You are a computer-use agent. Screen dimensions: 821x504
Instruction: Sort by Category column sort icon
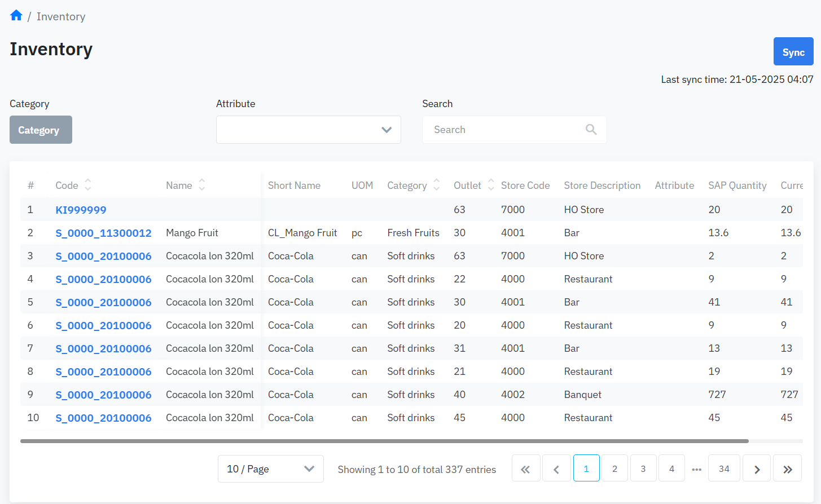pos(436,185)
